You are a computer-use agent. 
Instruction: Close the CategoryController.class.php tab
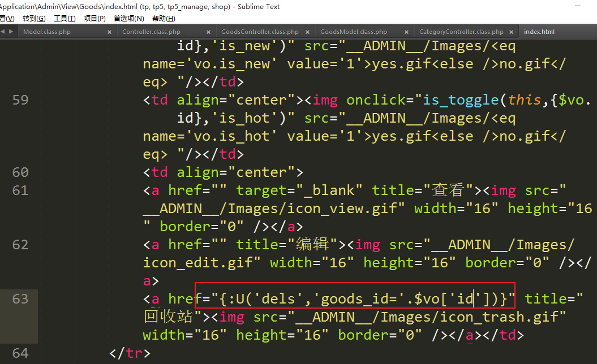pyautogui.click(x=511, y=32)
